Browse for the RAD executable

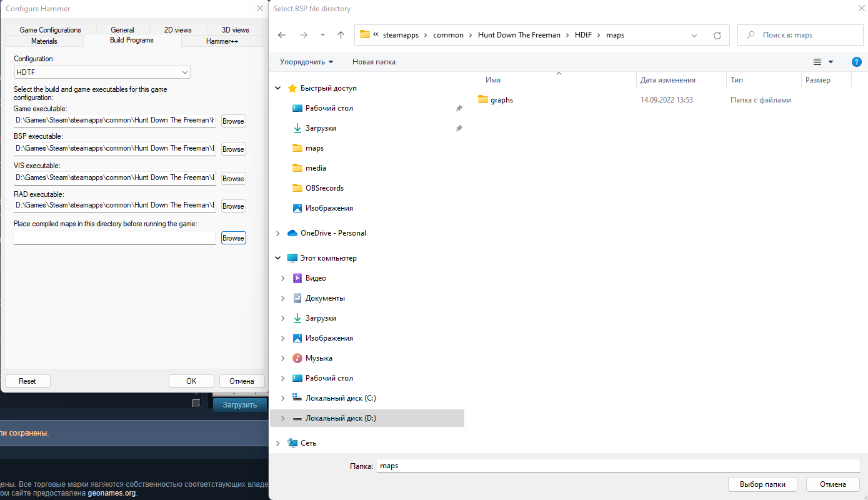coord(233,206)
